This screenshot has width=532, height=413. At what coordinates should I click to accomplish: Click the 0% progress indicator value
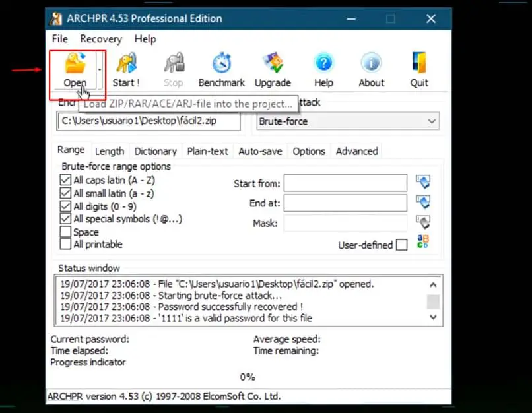(248, 377)
